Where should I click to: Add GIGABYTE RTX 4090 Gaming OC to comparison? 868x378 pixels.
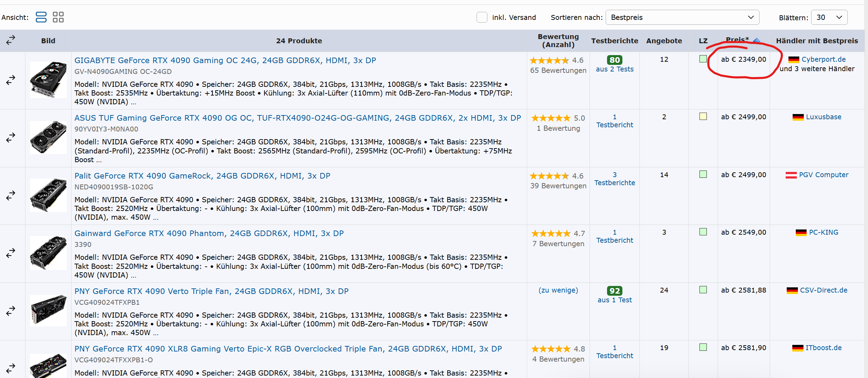coord(11,80)
